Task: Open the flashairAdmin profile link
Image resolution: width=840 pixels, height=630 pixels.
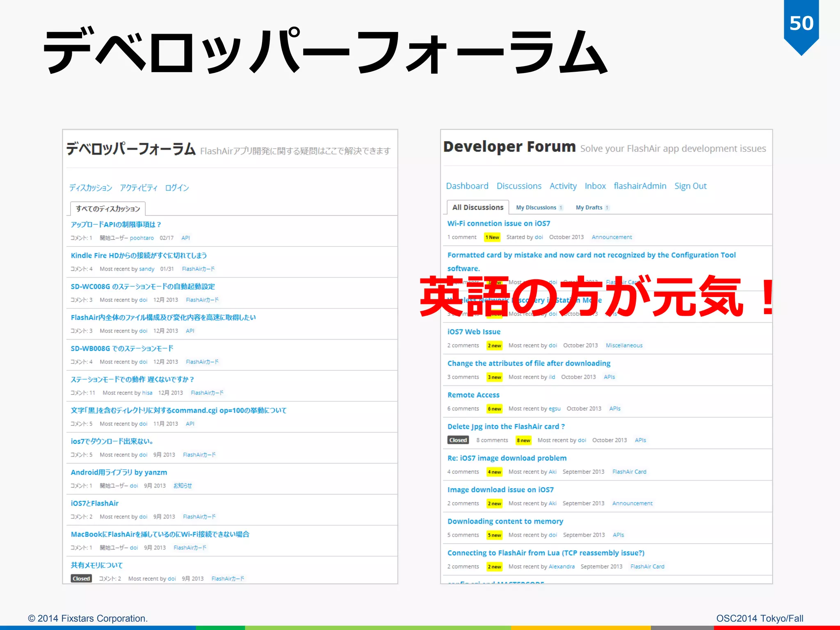Action: point(640,186)
